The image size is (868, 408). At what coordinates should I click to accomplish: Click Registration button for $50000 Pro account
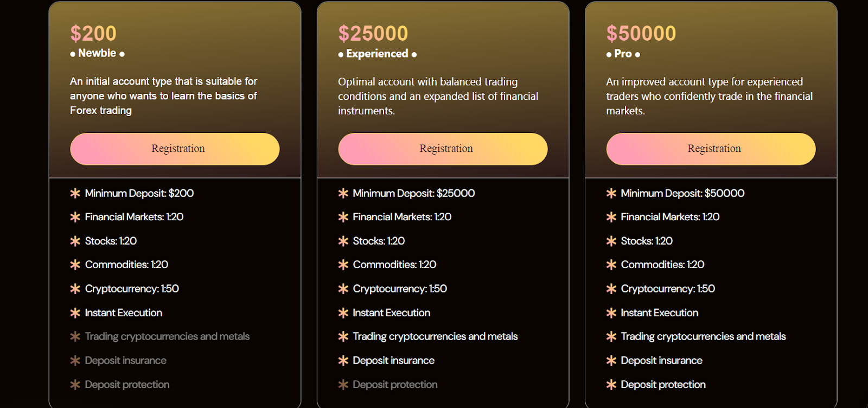tap(711, 149)
